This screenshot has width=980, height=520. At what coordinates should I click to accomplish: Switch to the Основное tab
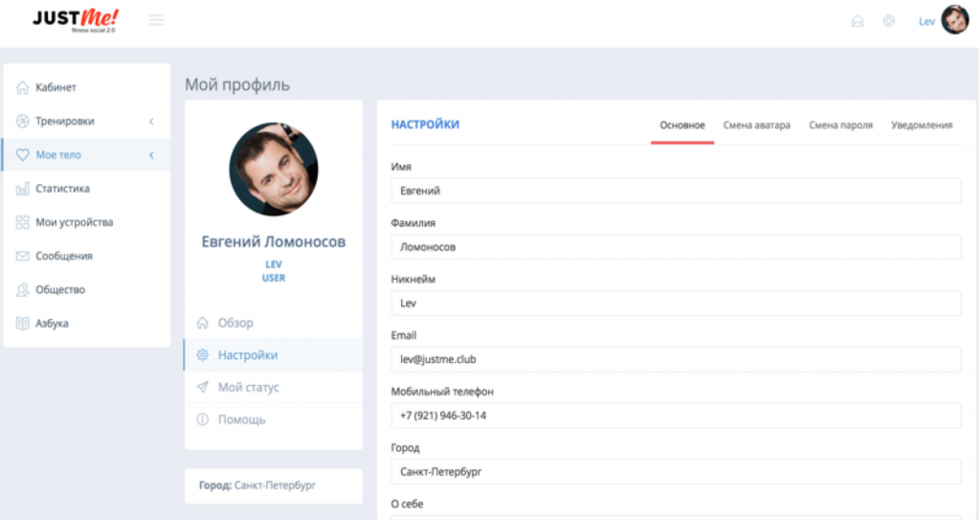click(682, 125)
